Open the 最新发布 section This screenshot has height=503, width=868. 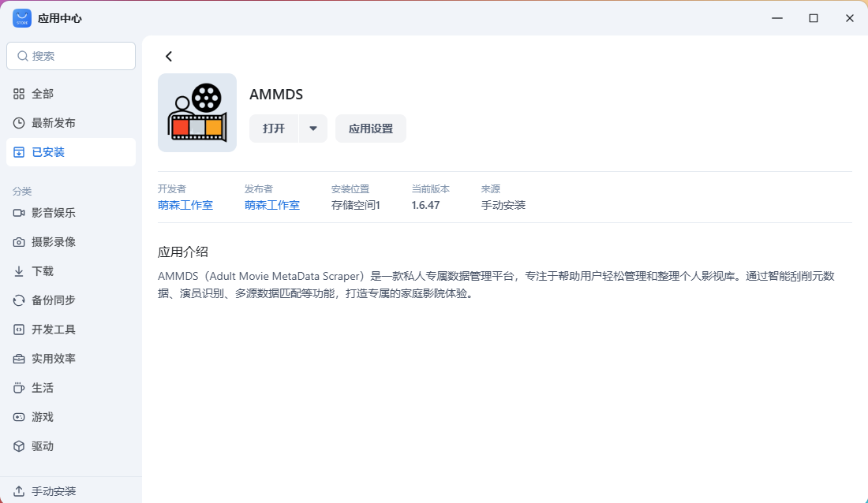(52, 122)
